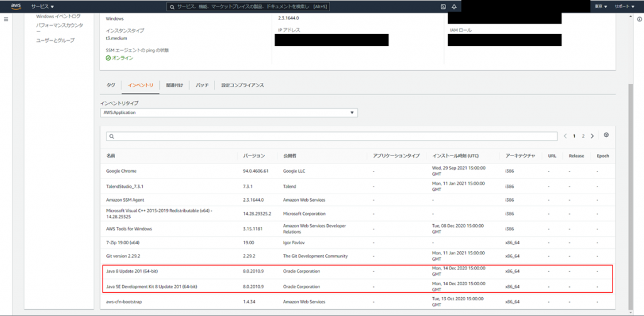Image resolution: width=644 pixels, height=316 pixels.
Task: Click the Talend publisher cell
Action: pyautogui.click(x=289, y=186)
